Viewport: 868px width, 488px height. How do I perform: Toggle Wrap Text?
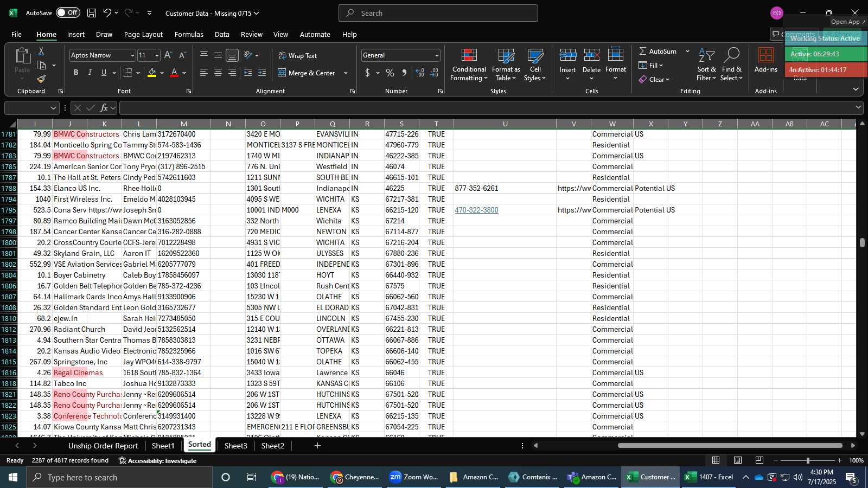[298, 55]
